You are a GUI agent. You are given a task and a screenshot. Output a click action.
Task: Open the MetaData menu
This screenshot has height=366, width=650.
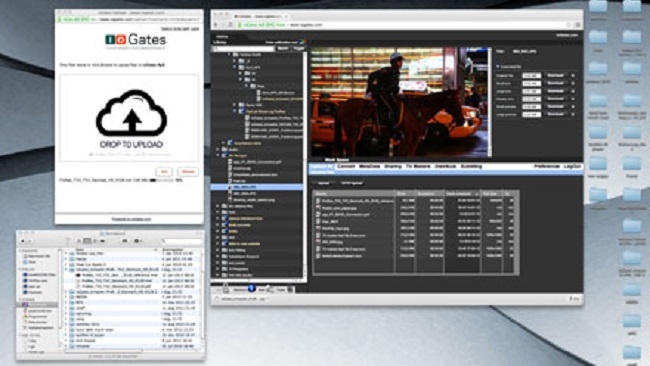pyautogui.click(x=369, y=166)
